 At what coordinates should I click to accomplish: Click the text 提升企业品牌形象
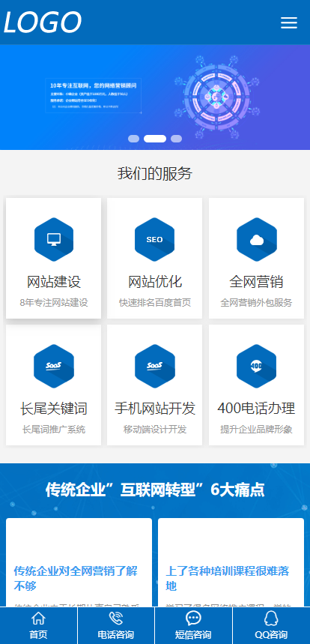click(x=256, y=430)
